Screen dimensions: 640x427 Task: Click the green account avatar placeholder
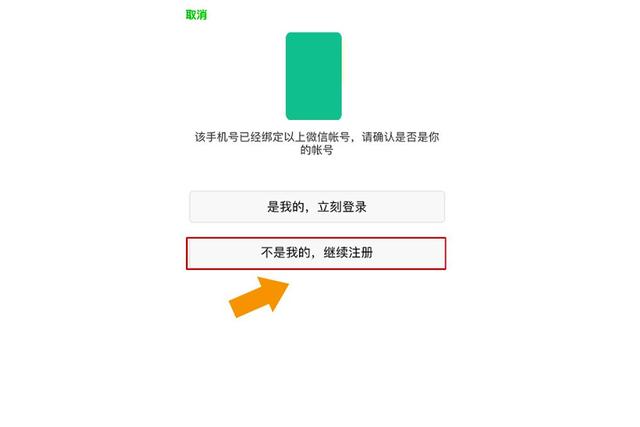[x=313, y=76]
